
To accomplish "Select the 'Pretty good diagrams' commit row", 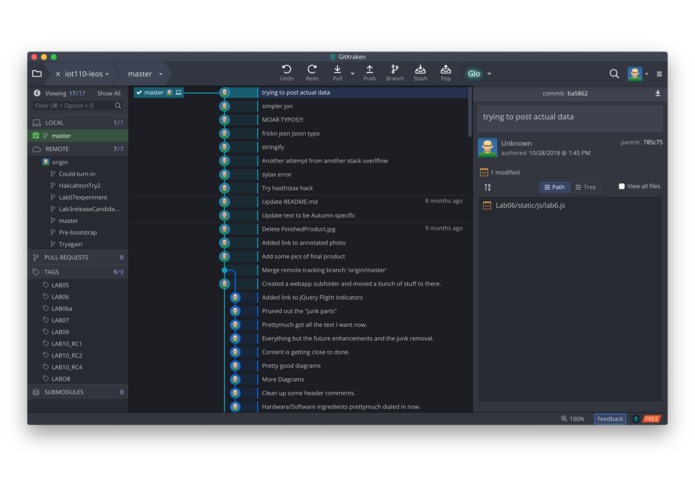I will (363, 366).
